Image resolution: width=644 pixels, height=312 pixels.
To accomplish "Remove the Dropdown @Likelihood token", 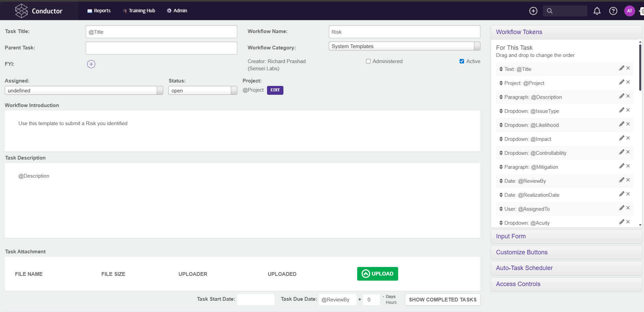I will 628,124.
